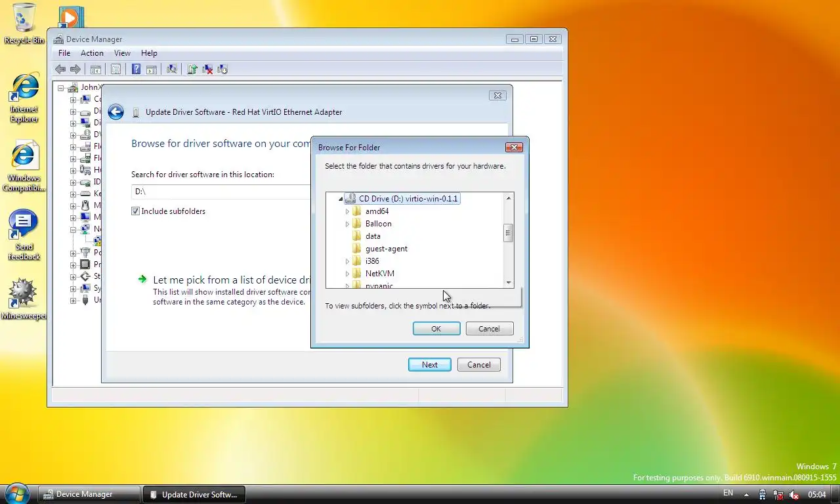Click the network status tray icon with red X
This screenshot has height=504, width=840.
pos(778,494)
